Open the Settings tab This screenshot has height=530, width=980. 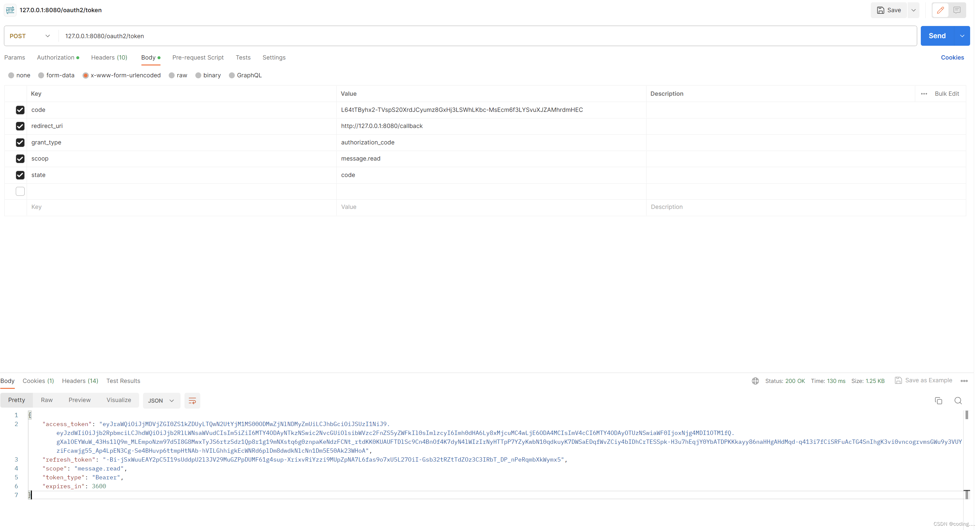click(x=274, y=58)
